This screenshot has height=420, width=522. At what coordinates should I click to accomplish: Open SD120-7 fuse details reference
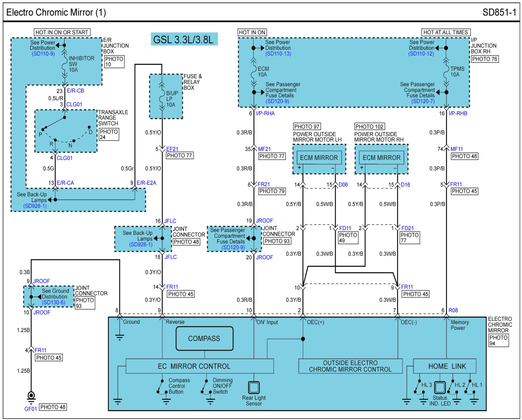[423, 101]
